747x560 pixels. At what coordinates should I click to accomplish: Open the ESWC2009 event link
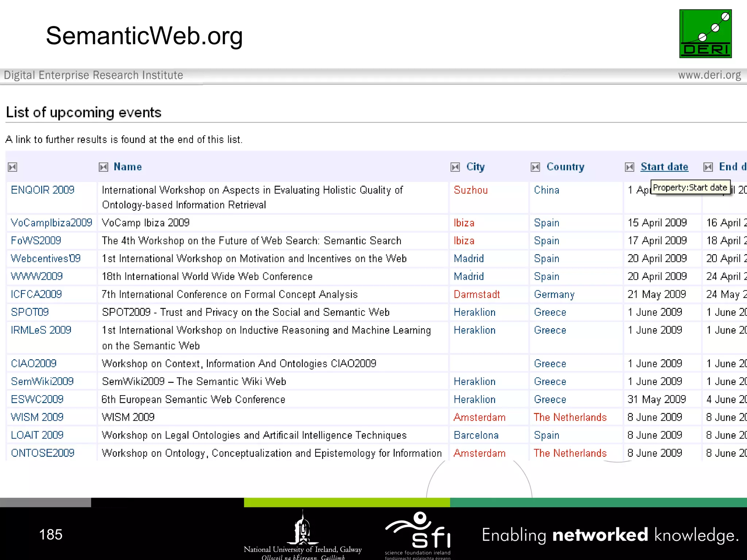tap(37, 399)
